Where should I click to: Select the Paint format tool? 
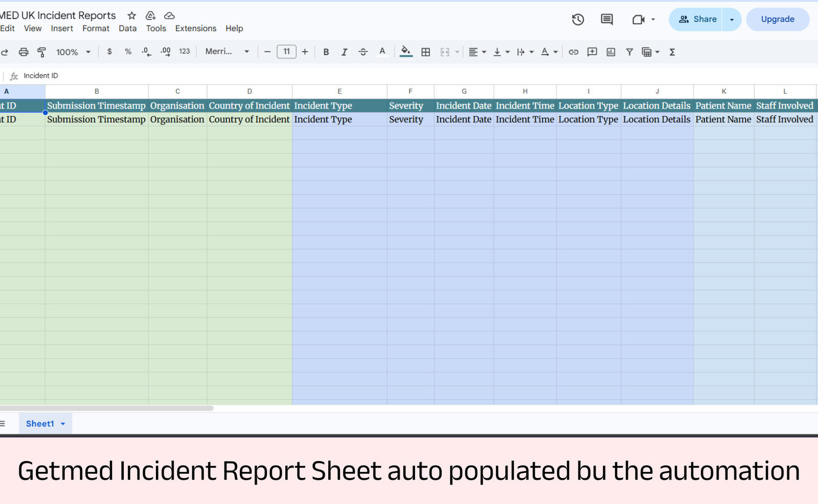point(42,52)
